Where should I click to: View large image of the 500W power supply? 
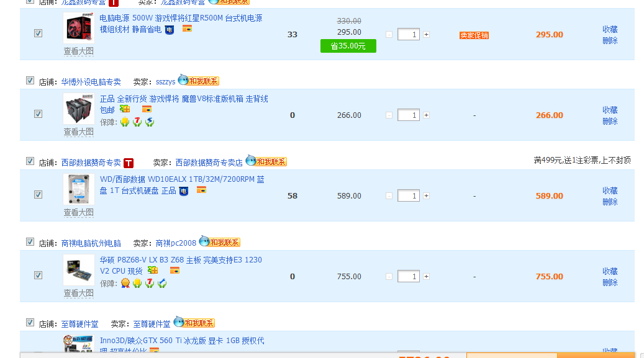coord(79,51)
